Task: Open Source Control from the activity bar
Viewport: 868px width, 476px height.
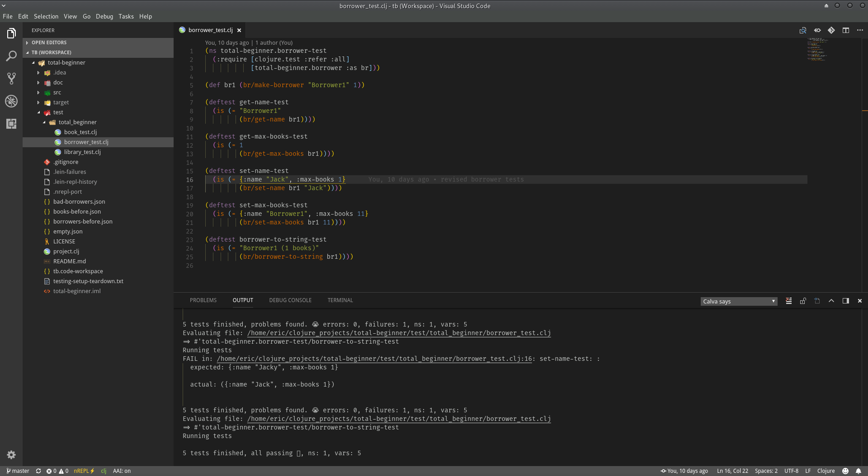Action: (11, 78)
